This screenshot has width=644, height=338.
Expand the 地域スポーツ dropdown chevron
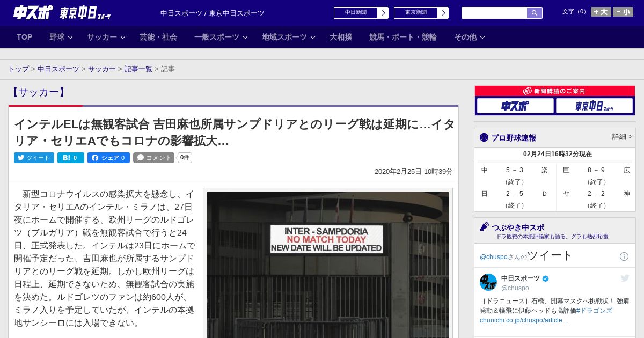point(313,37)
